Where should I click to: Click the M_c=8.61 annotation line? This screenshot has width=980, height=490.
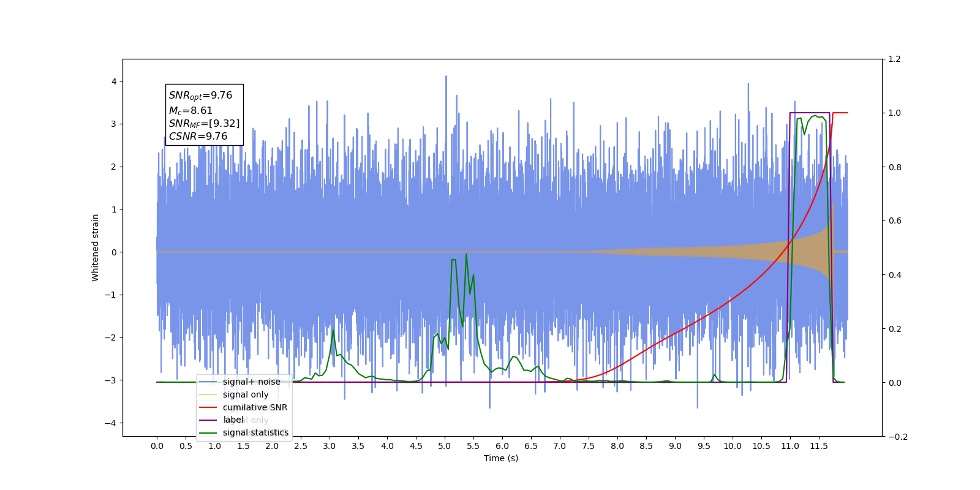click(x=190, y=111)
